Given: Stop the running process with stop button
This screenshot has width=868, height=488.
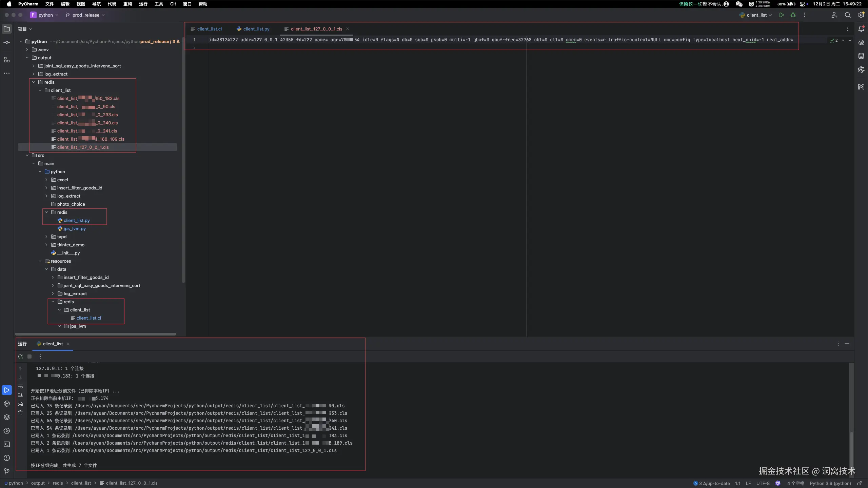Looking at the screenshot, I should tap(29, 357).
